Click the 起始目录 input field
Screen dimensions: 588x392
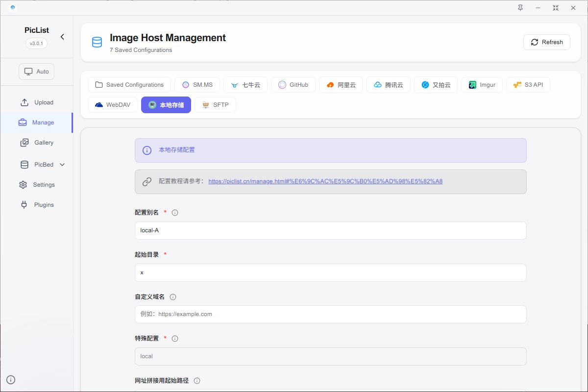331,272
